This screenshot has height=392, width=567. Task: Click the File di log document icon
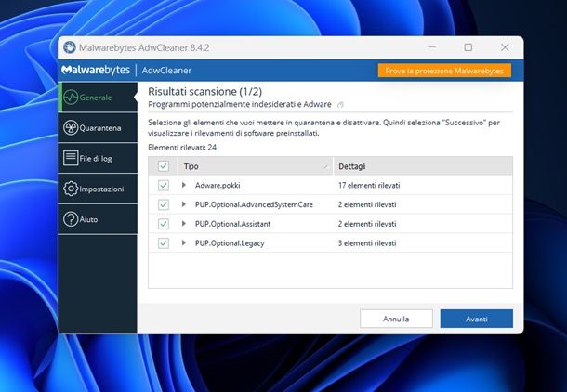pyautogui.click(x=70, y=158)
